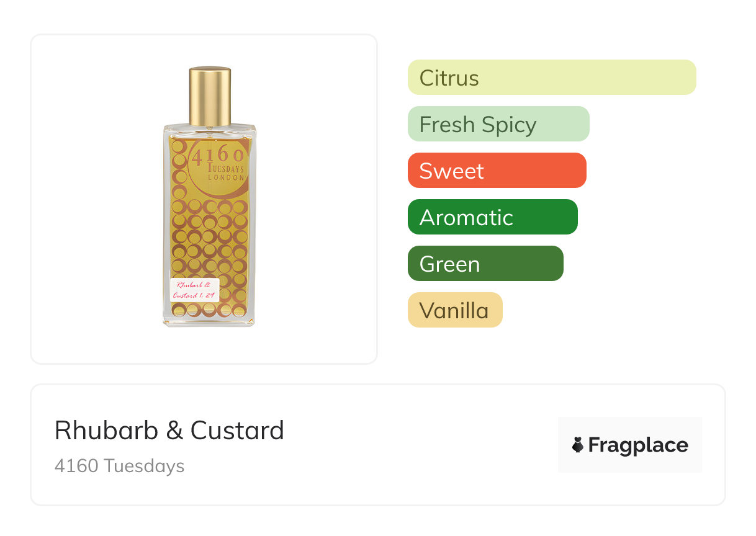This screenshot has height=536, width=756.
Task: Open the Rhubarb & Custard fragrance title
Action: click(169, 431)
